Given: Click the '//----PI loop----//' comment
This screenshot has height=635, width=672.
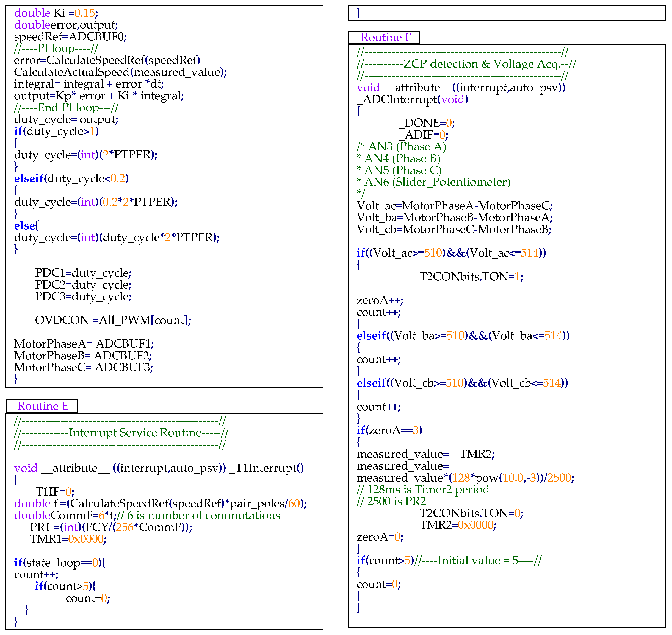Looking at the screenshot, I should click(56, 48).
